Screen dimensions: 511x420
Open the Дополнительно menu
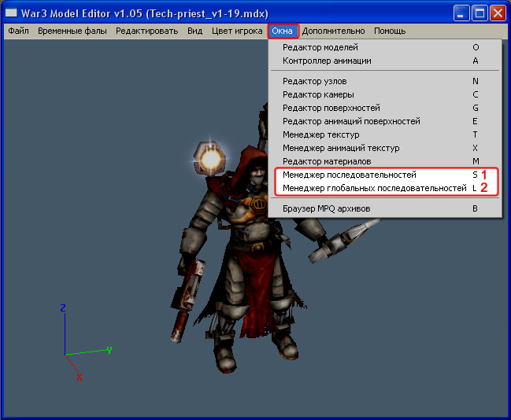333,31
